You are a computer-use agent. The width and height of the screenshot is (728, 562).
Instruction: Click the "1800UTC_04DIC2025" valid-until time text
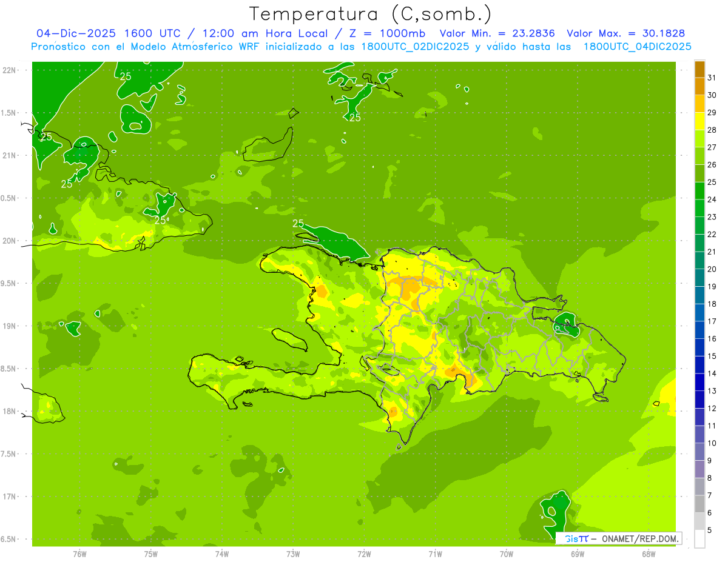tap(637, 47)
